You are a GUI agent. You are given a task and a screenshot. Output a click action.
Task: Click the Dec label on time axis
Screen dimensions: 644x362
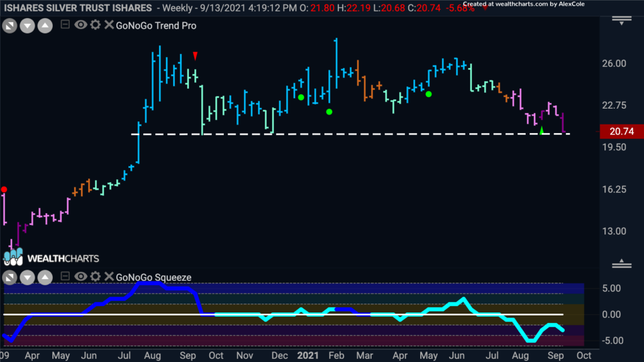coord(279,356)
